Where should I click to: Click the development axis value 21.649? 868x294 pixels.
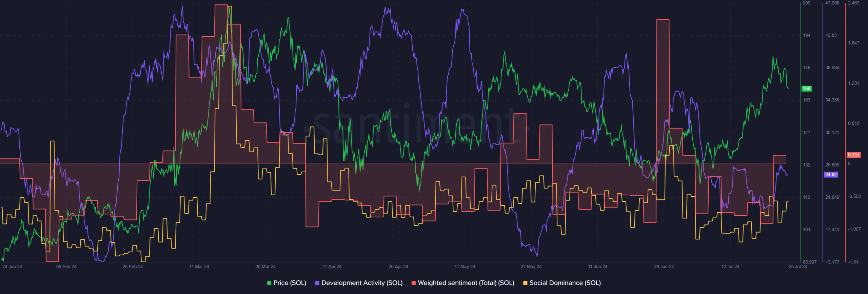click(832, 197)
